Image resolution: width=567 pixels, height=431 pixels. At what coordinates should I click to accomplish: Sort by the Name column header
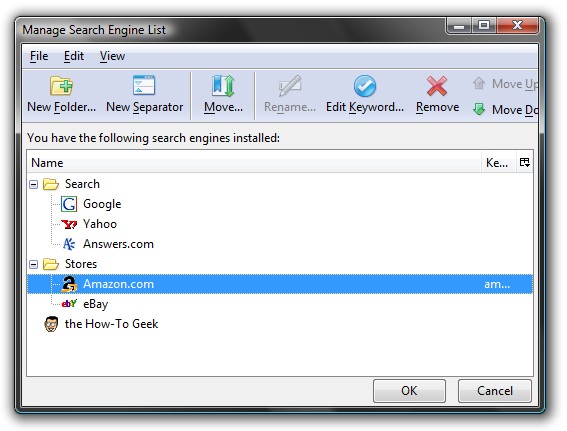[254, 163]
